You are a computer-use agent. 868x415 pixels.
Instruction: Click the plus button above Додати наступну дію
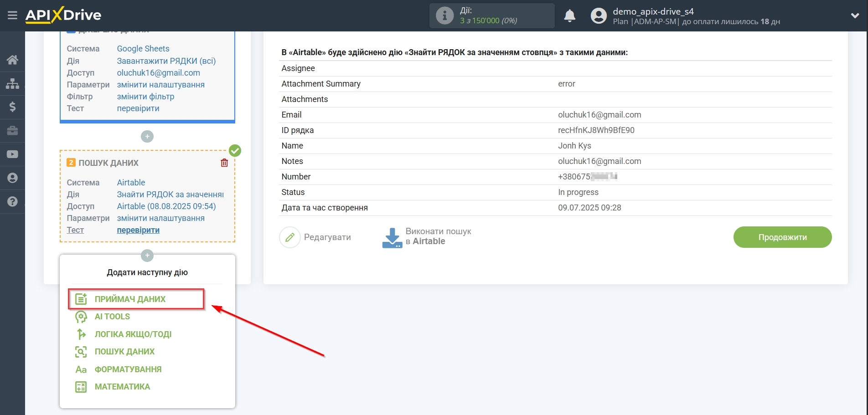click(147, 256)
